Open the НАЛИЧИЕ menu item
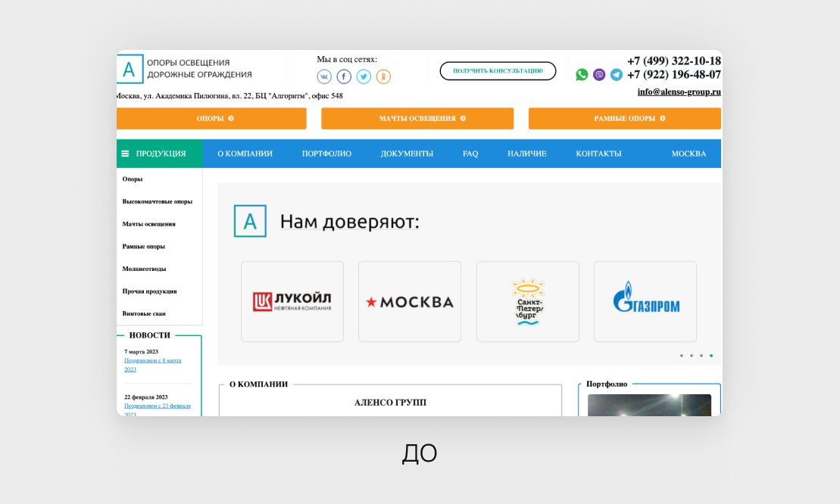 pyautogui.click(x=526, y=154)
